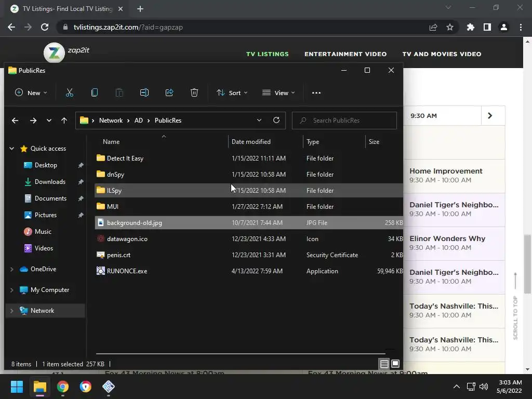
Task: Open recent locations dropdown arrow
Action: pos(49,121)
